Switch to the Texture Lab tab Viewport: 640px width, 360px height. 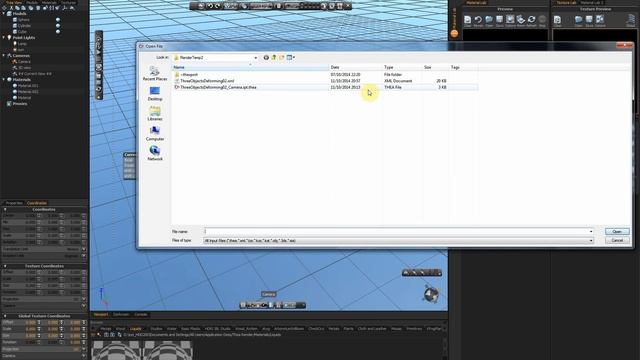[x=566, y=2]
